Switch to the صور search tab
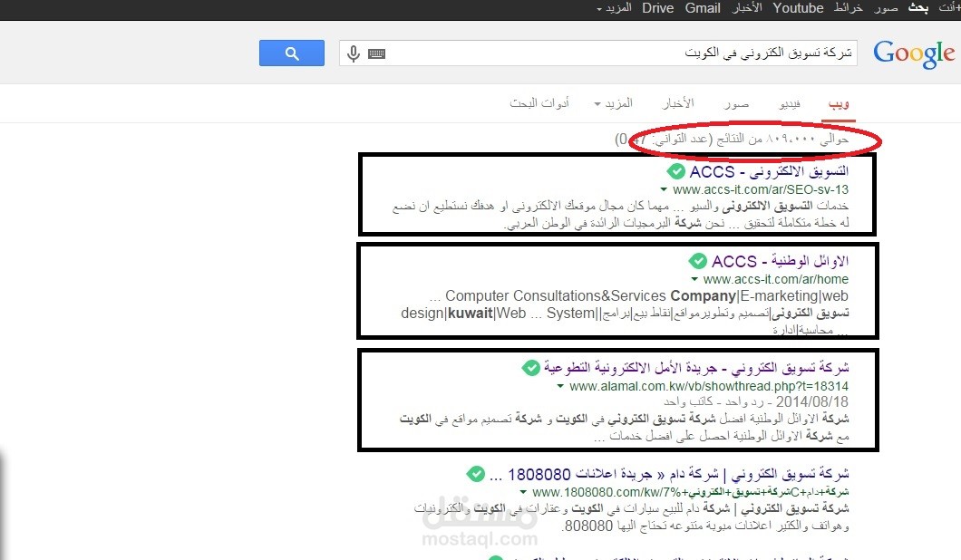The width and height of the screenshot is (961, 560). 736,103
